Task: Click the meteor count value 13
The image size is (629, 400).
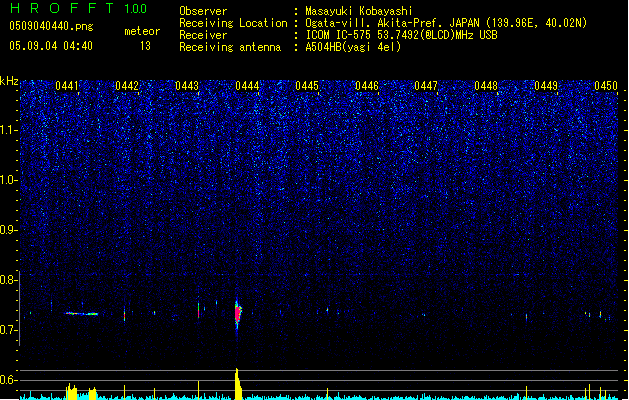Action: 145,46
